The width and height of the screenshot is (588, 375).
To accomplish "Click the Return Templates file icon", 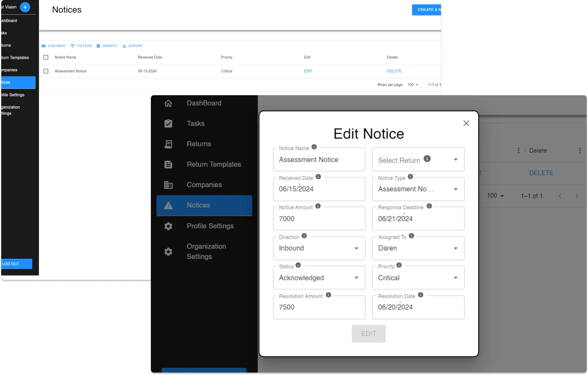I will 168,164.
